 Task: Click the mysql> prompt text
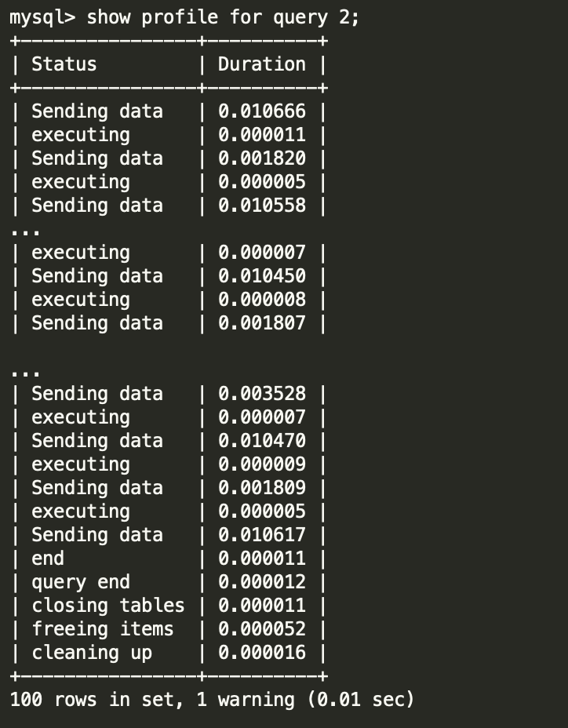coord(42,17)
